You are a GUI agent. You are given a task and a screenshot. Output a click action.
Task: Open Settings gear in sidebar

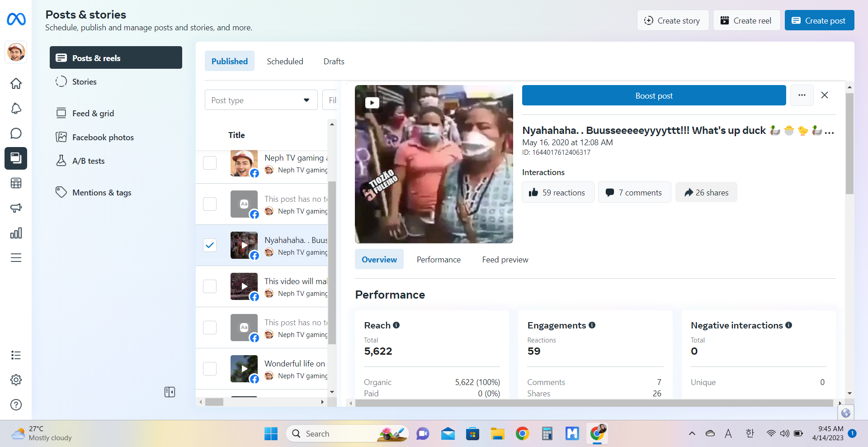16,380
